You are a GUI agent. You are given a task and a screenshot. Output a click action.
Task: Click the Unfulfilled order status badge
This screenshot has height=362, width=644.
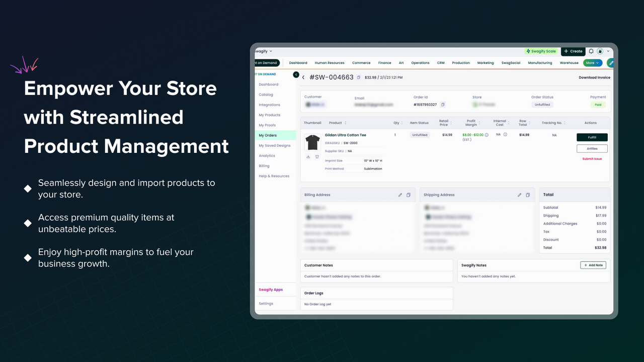542,105
